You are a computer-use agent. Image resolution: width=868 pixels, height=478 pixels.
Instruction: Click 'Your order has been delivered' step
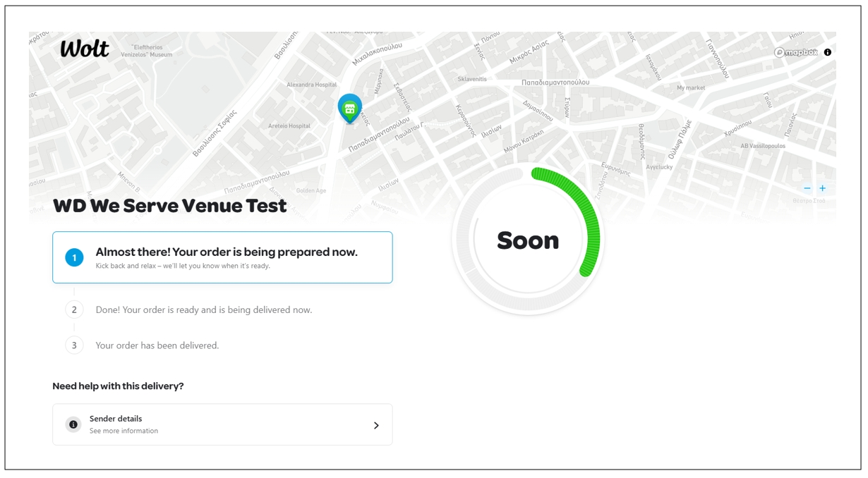pos(157,345)
